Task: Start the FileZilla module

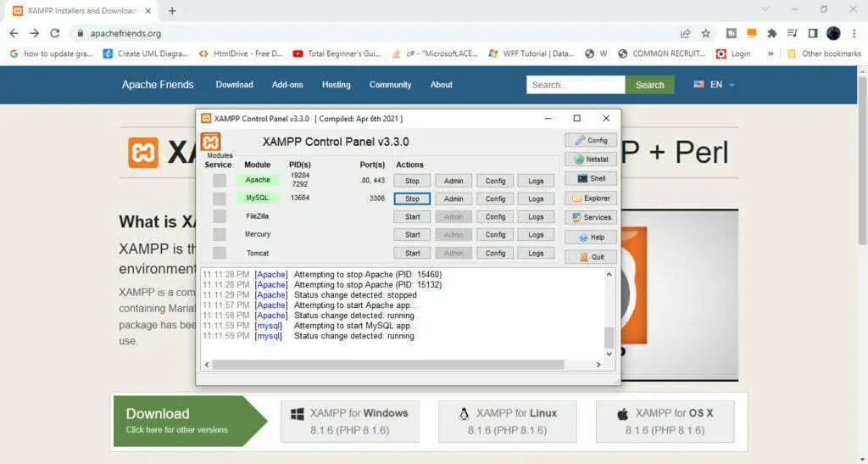Action: (x=412, y=217)
